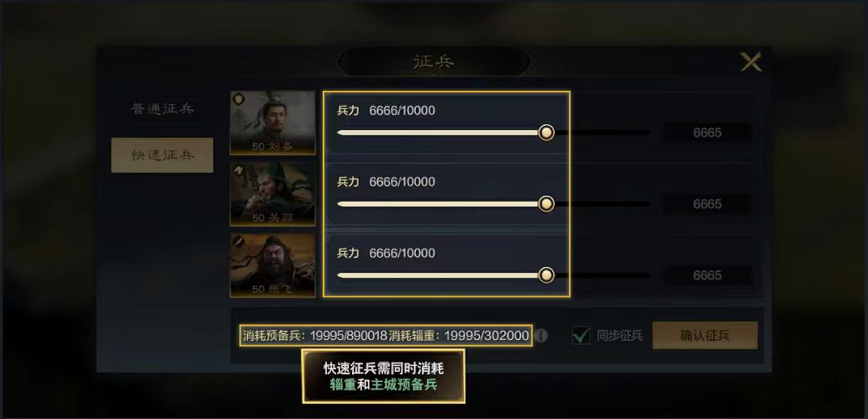The width and height of the screenshot is (868, 419).
Task: Select 张飞 hero portrait
Action: (273, 265)
